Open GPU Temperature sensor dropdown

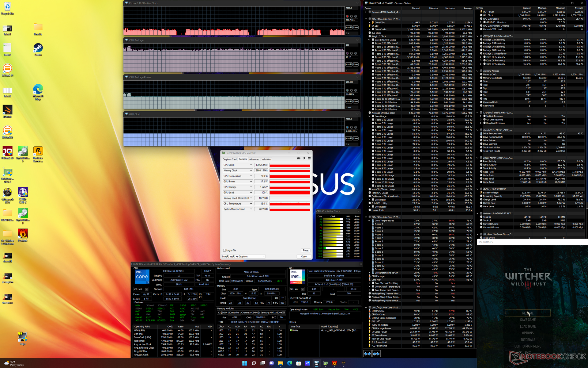coord(251,176)
